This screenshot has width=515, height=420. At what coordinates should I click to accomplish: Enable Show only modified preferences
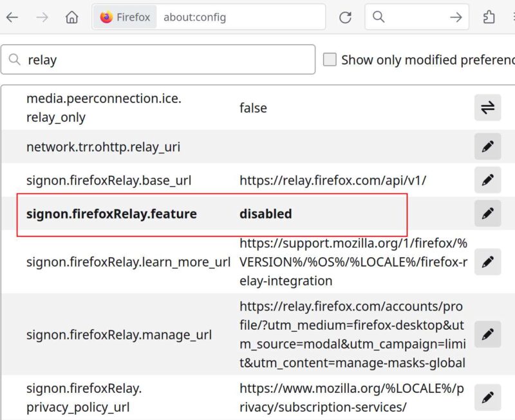point(330,59)
